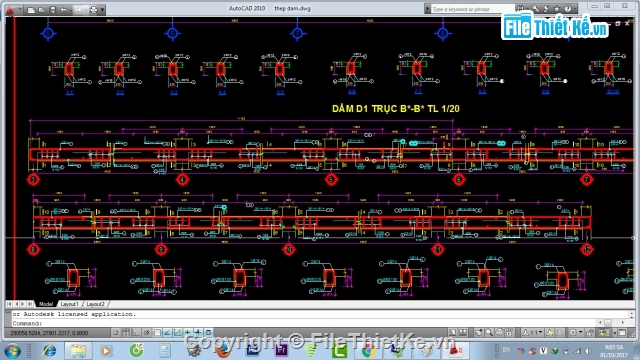Open the AutoCAD application menu button
The height and width of the screenshot is (360, 640).
coord(10,9)
